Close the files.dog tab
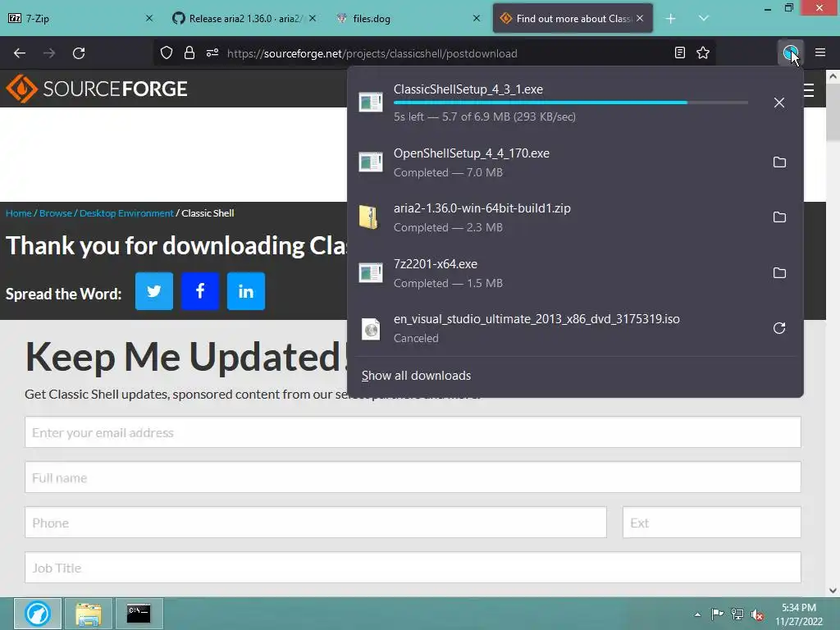Screen dimensions: 840x630 coord(477,18)
